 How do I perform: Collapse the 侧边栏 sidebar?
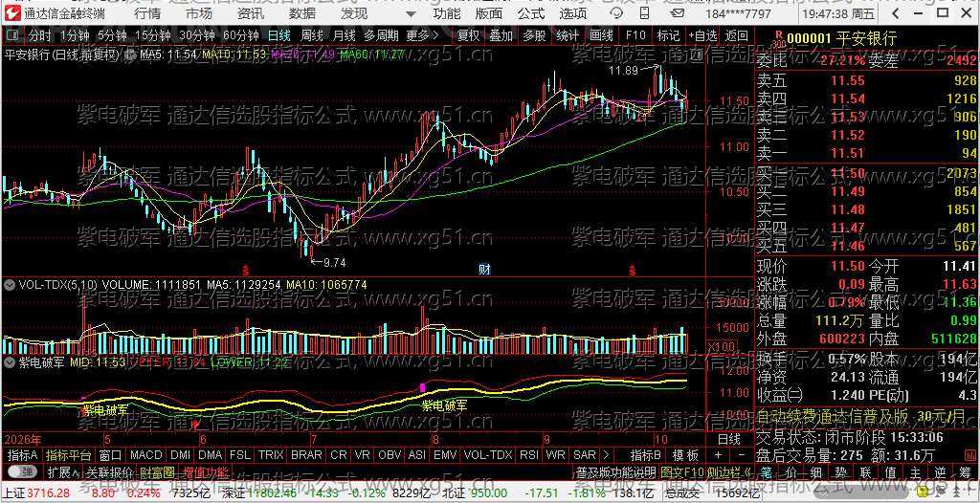730,471
